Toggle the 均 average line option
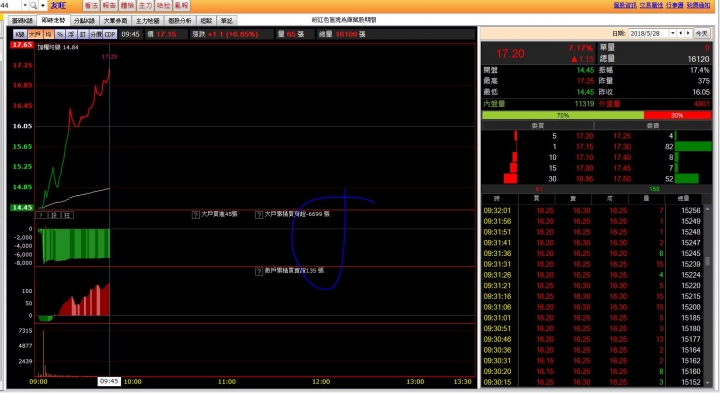Image resolution: width=720 pixels, height=393 pixels. click(49, 34)
